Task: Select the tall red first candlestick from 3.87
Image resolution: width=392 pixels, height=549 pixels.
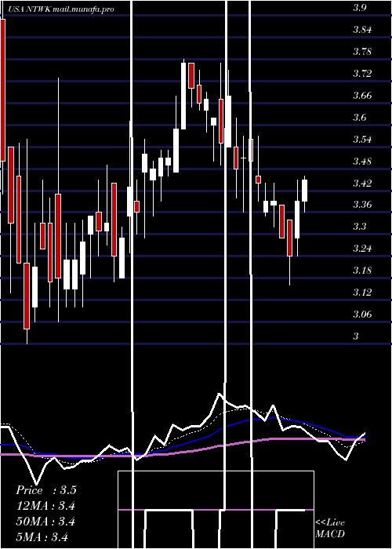Action: [x=3, y=90]
